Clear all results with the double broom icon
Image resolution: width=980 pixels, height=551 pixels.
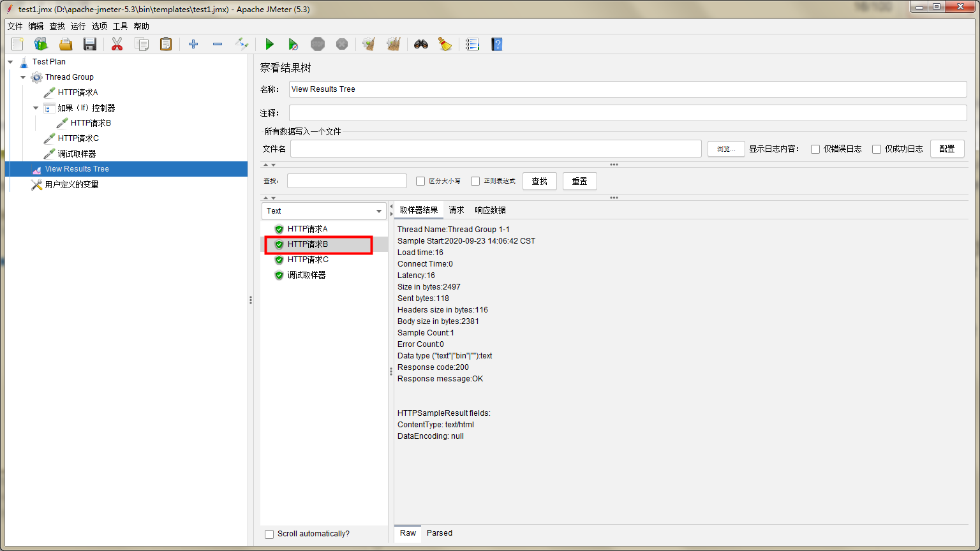pyautogui.click(x=394, y=44)
